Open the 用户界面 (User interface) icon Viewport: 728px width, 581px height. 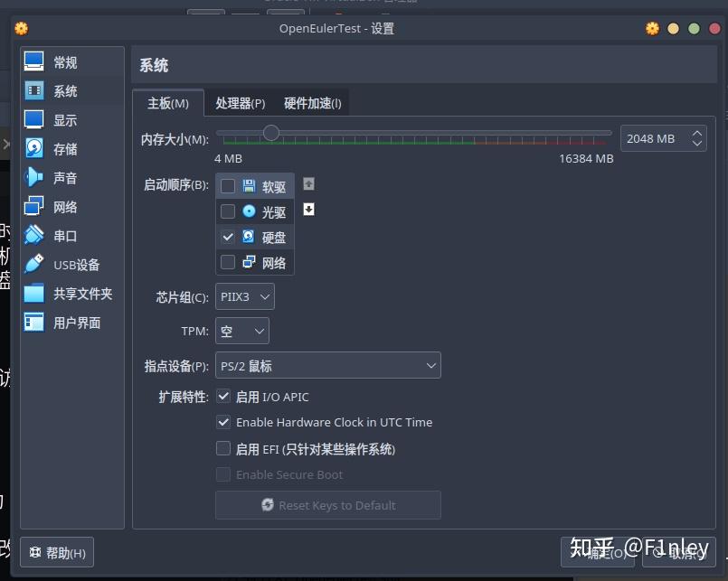click(33, 322)
